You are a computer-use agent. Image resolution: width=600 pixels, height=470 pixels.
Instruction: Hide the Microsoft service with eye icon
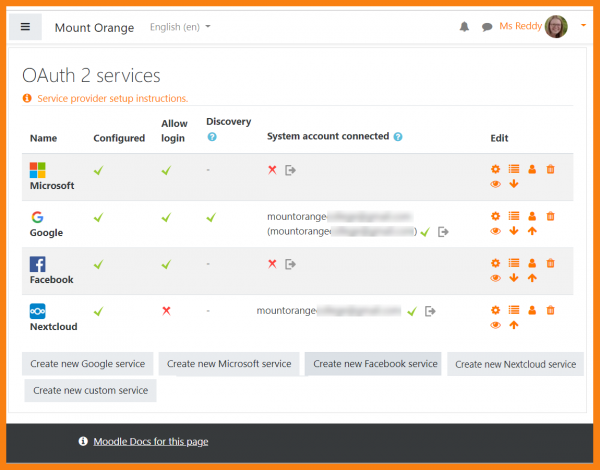click(495, 184)
